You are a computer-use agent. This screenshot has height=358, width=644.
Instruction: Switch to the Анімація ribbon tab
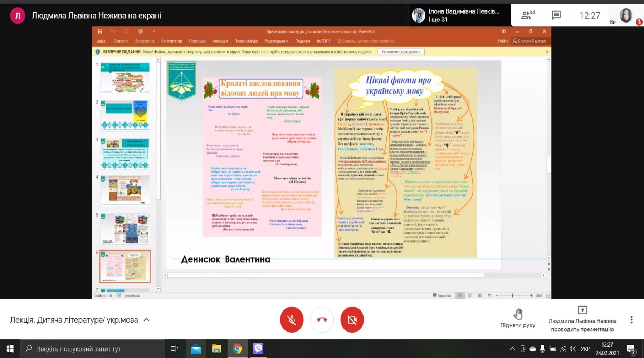(220, 41)
